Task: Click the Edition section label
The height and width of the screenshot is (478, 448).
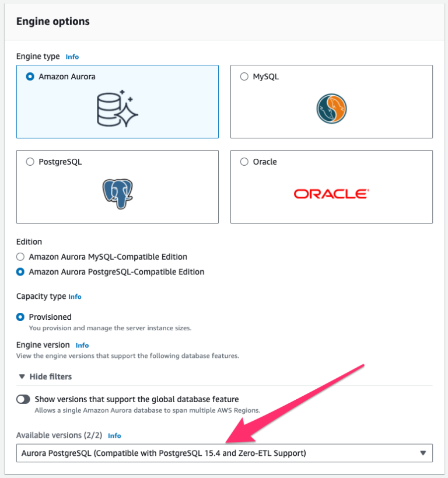Action: pos(29,241)
